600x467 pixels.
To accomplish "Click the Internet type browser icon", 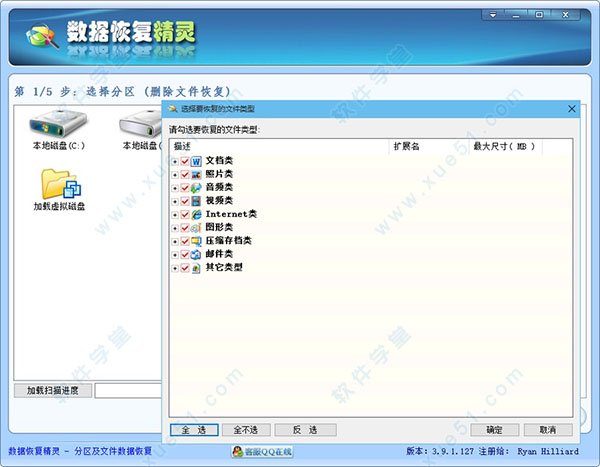I will pyautogui.click(x=197, y=215).
